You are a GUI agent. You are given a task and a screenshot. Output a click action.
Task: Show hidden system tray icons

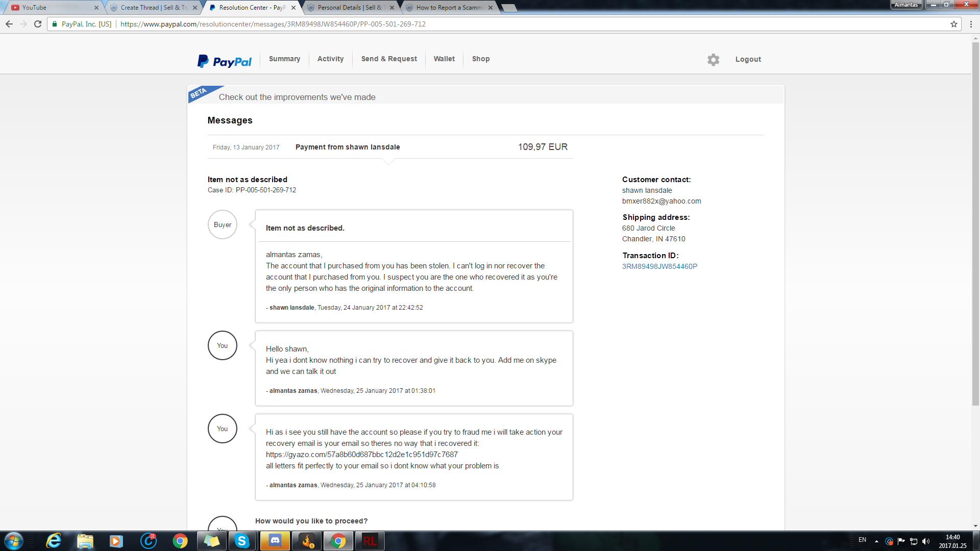pos(876,541)
